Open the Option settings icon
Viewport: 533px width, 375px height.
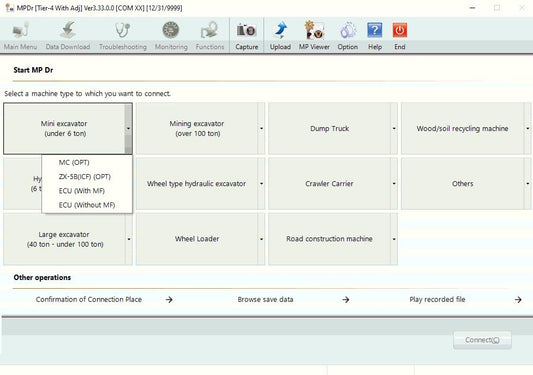tap(348, 31)
